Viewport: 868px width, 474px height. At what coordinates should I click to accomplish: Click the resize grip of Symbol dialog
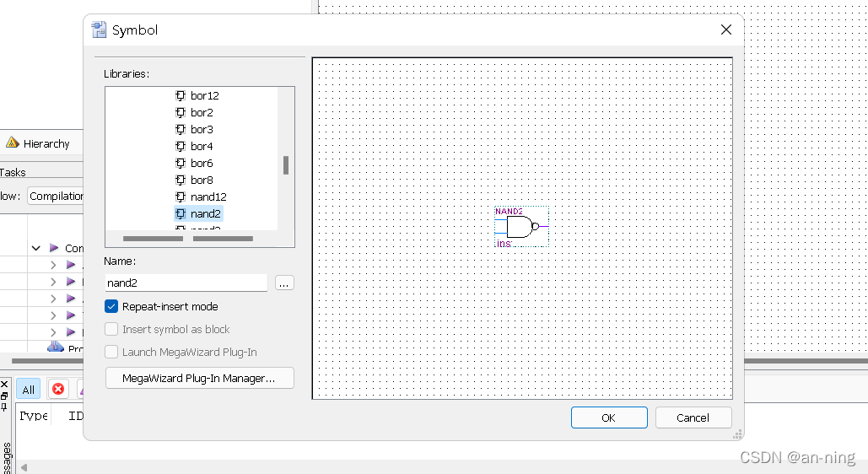(x=737, y=434)
